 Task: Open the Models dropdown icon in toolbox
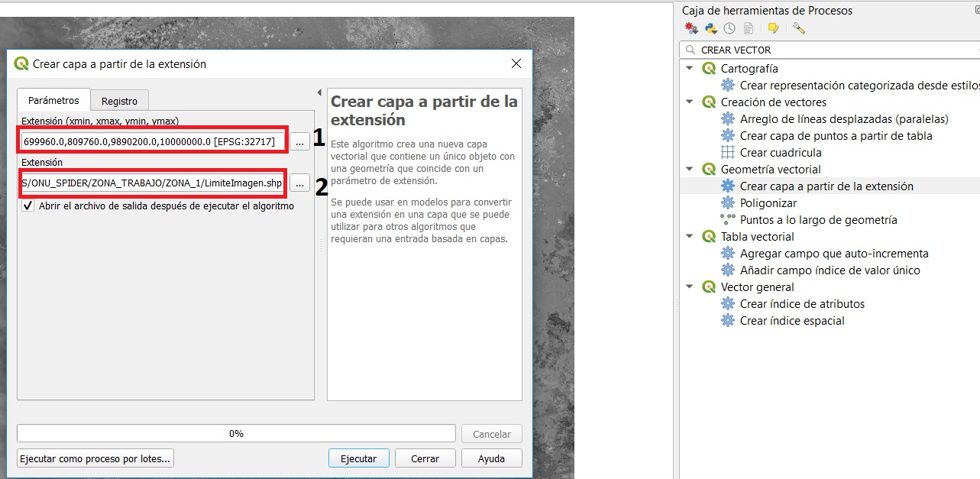[691, 29]
